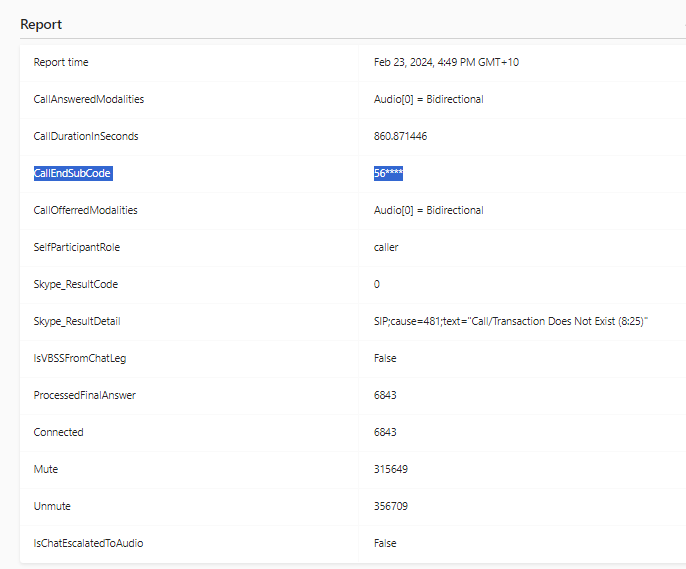Select the ProcessedFinalAnswer label

click(x=84, y=395)
